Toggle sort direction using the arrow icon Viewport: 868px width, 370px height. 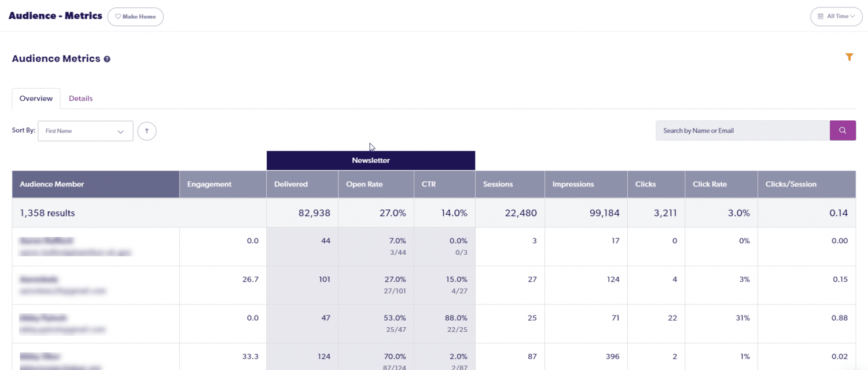(x=146, y=131)
